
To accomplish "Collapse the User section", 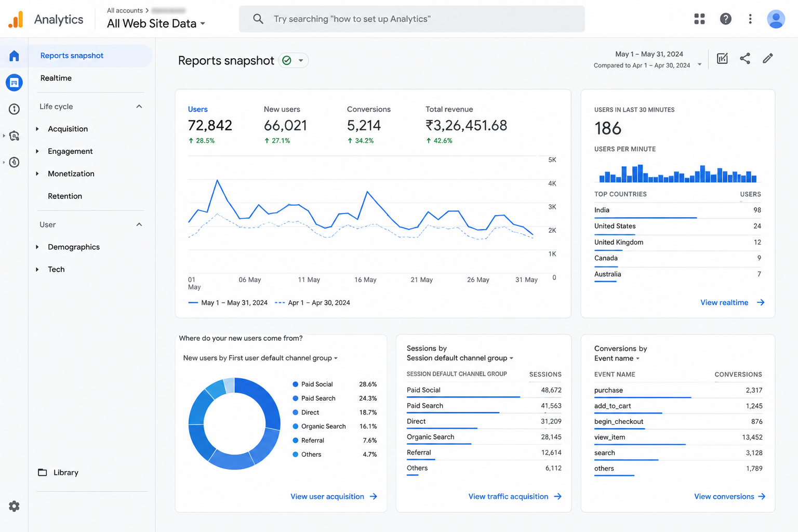I will click(x=139, y=224).
